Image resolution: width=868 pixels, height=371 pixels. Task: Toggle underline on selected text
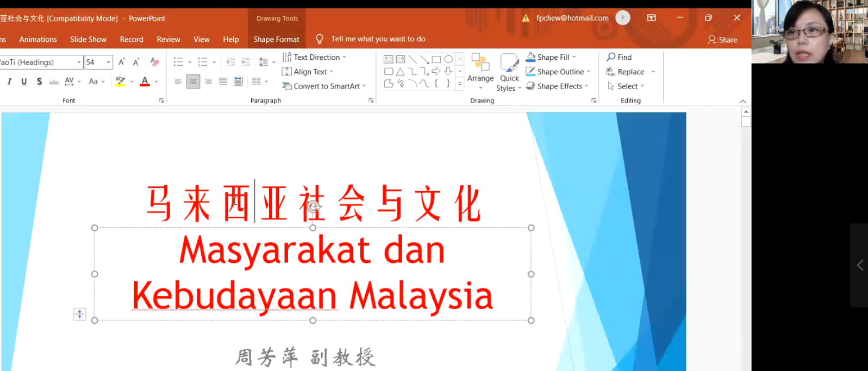pos(24,81)
